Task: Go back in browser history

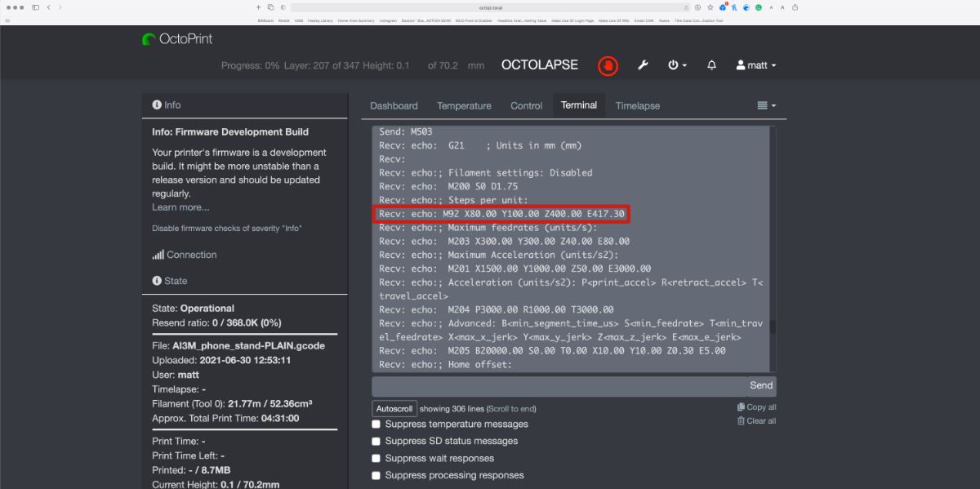Action: tap(49, 7)
